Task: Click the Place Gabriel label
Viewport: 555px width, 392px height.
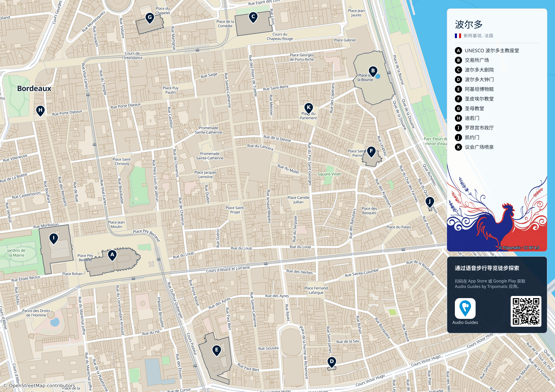Action: tap(345, 40)
